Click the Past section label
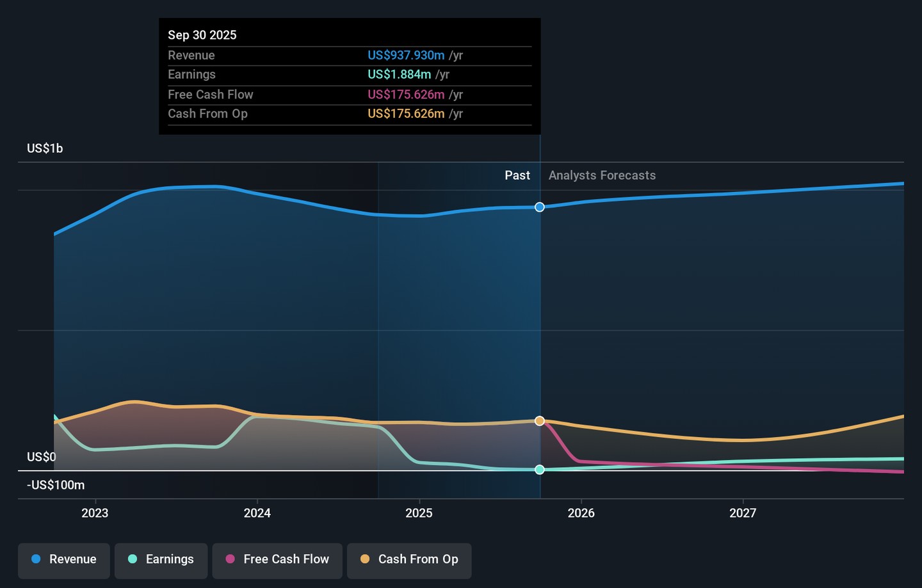This screenshot has width=922, height=588. click(517, 175)
